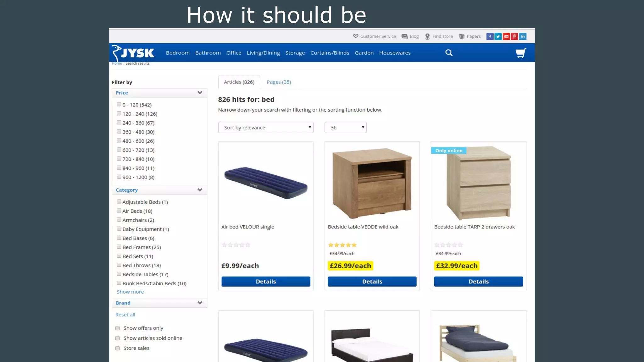Open the shopping cart icon

coord(521,53)
